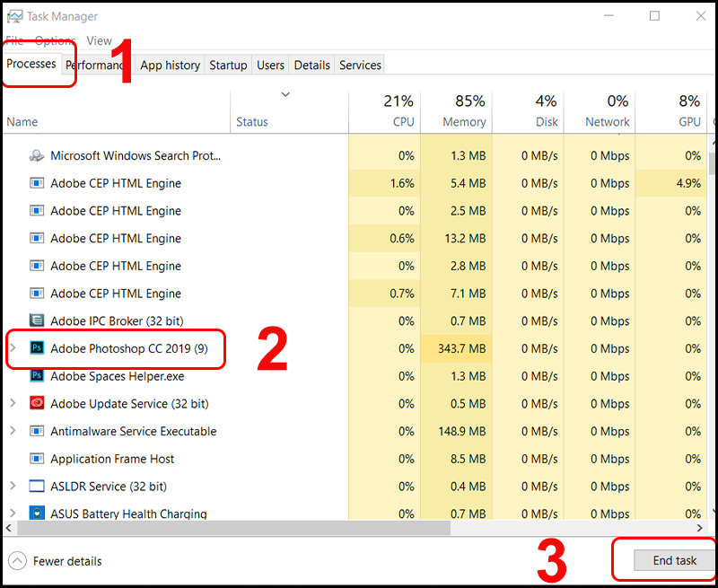The image size is (718, 588).
Task: Click the ASLDR Service icon
Action: click(37, 486)
